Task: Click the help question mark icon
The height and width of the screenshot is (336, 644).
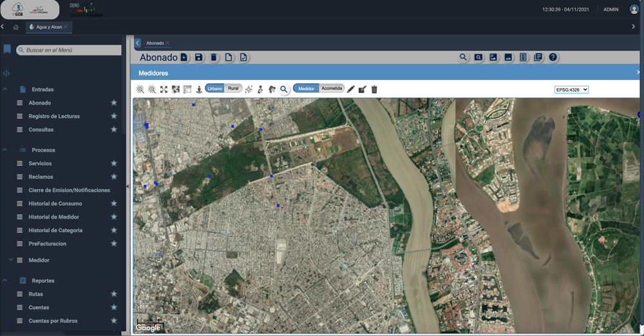Action: (x=553, y=57)
